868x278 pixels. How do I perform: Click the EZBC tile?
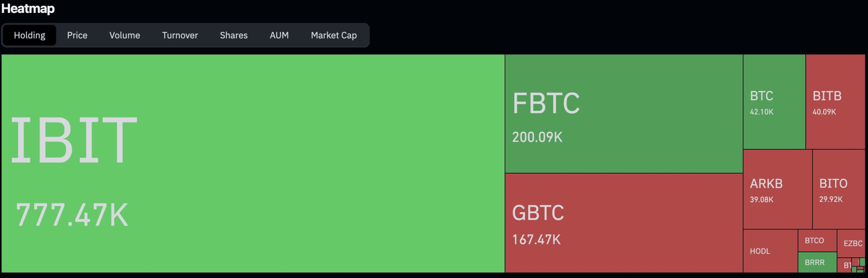851,243
